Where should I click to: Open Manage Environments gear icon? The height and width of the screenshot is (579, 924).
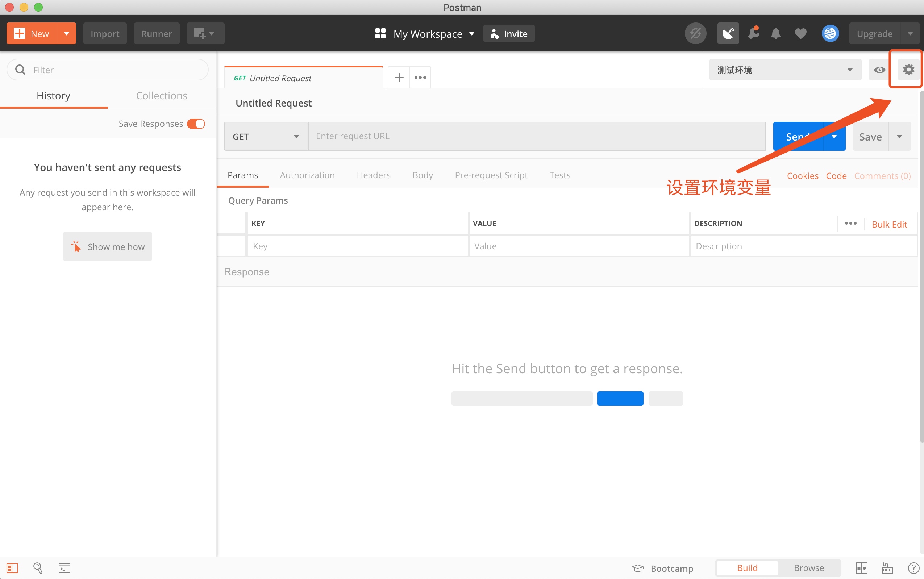tap(908, 70)
